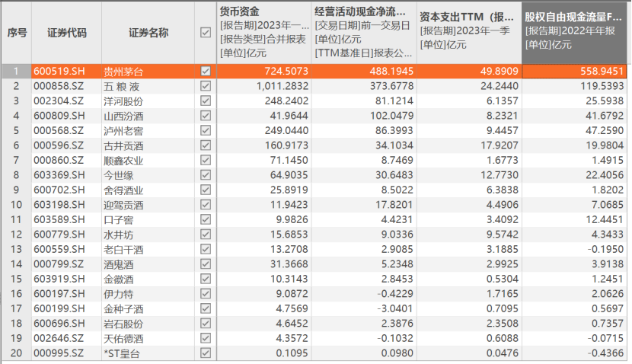Click the 序号 column header
The height and width of the screenshot is (364, 632).
(17, 33)
